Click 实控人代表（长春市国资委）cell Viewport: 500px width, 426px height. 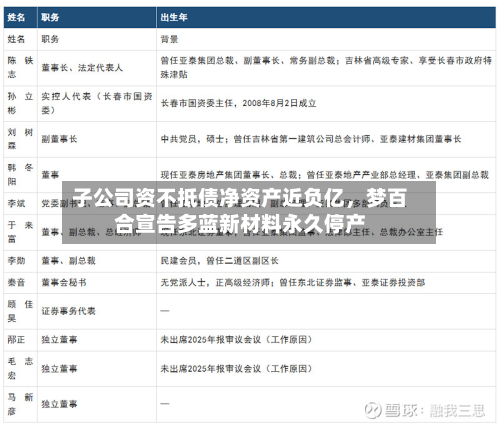[x=97, y=103]
